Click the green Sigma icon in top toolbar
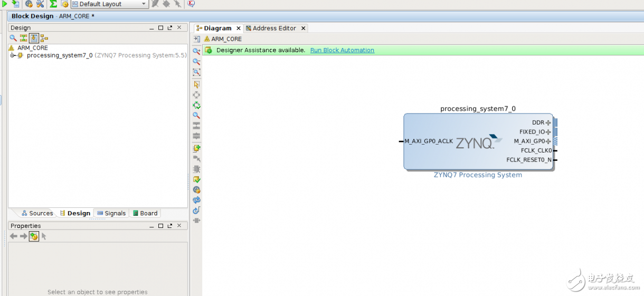Viewport: 644px width, 296px height. pos(53,4)
